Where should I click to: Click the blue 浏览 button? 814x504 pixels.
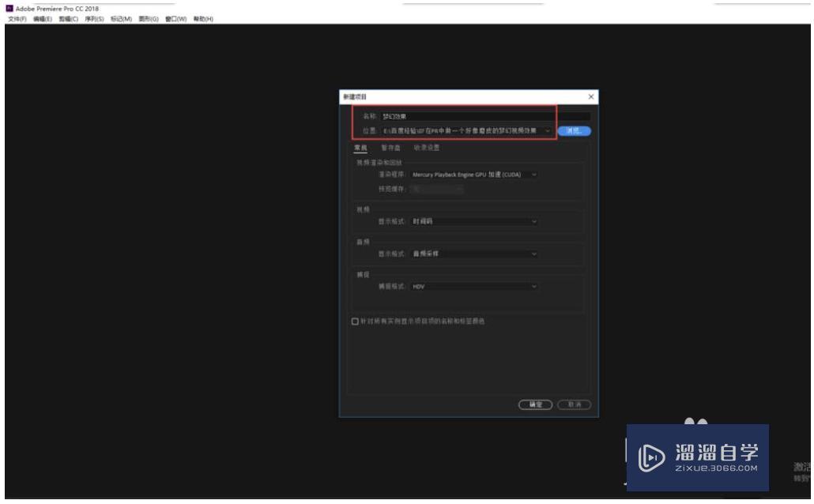click(575, 131)
